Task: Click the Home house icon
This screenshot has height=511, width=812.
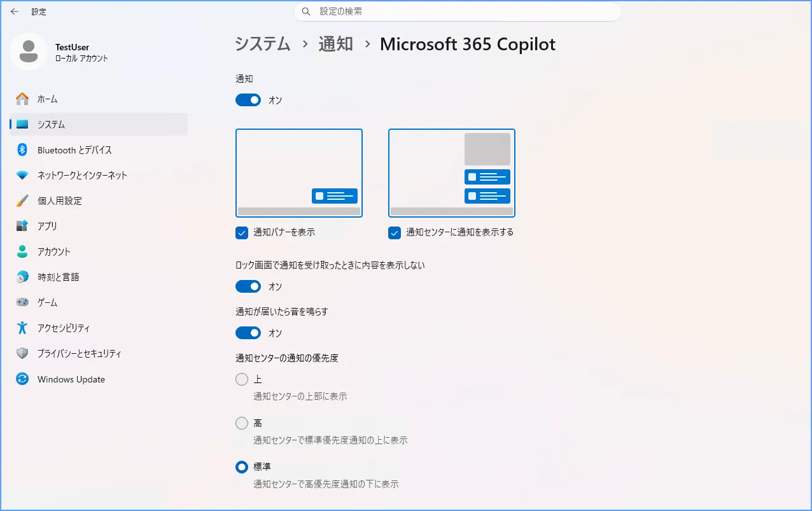Action: click(x=22, y=99)
